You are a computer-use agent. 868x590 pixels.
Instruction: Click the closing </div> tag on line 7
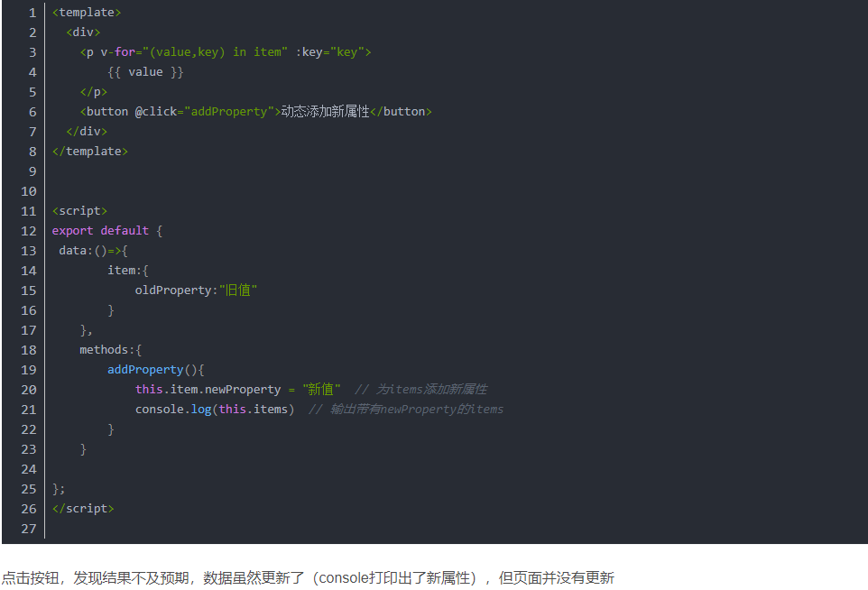pyautogui.click(x=87, y=132)
